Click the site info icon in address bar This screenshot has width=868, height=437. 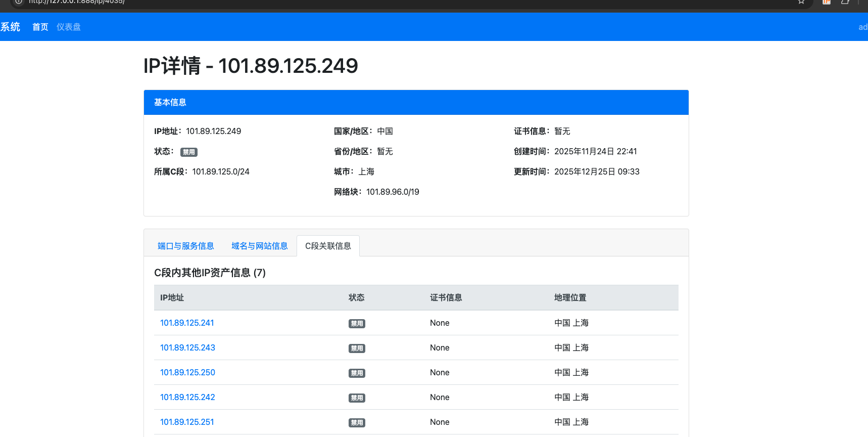(x=19, y=2)
